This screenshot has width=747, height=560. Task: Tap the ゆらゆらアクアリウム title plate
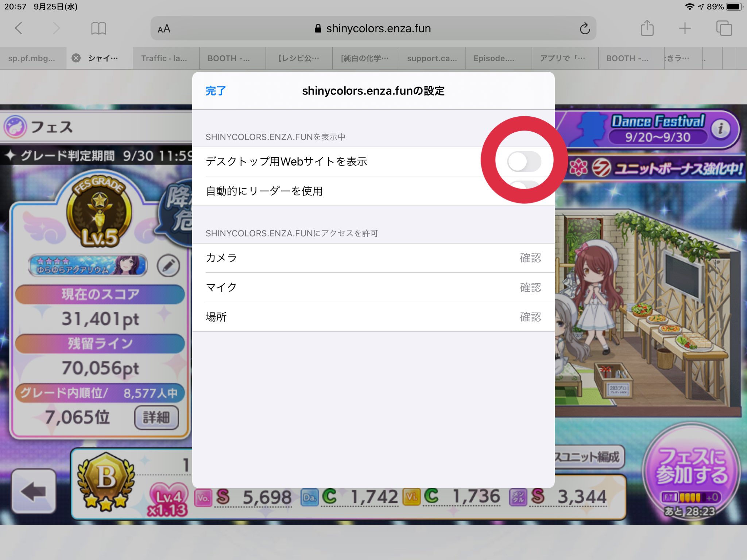click(88, 266)
